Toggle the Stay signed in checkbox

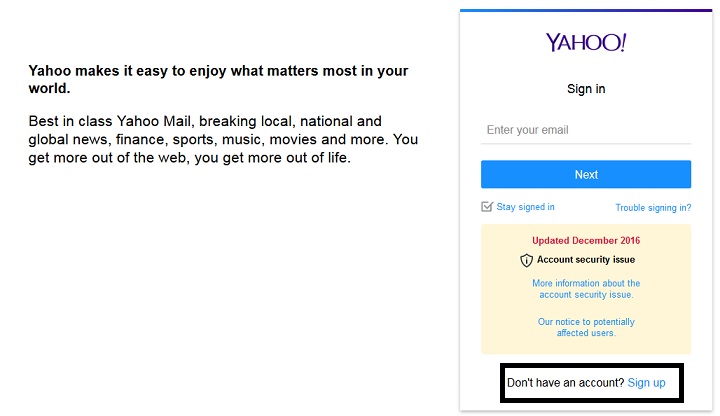coord(487,207)
